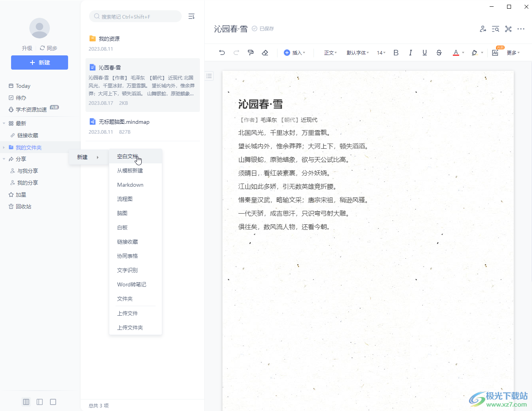Image resolution: width=532 pixels, height=411 pixels.
Task: Open the 插入 insert dropdown
Action: pyautogui.click(x=294, y=53)
